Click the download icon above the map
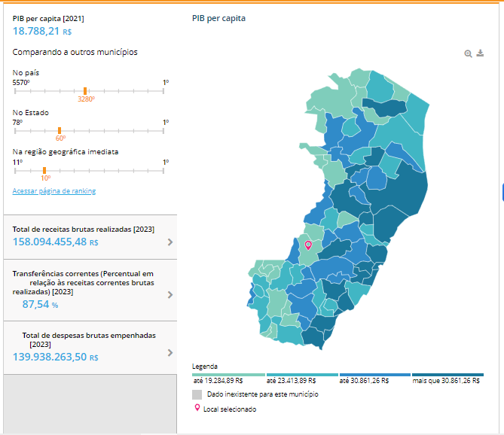Screen dimensions: 504x435 click(480, 53)
